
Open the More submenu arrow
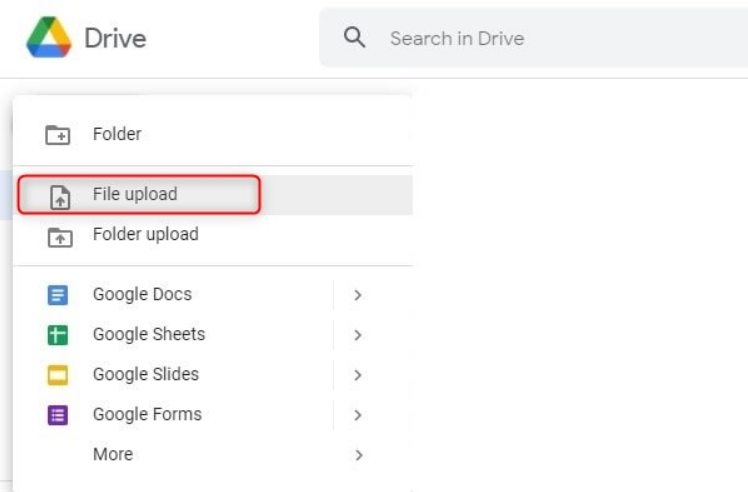point(357,455)
